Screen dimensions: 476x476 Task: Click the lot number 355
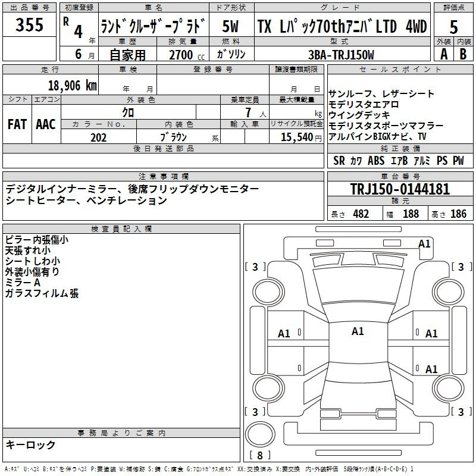29,24
